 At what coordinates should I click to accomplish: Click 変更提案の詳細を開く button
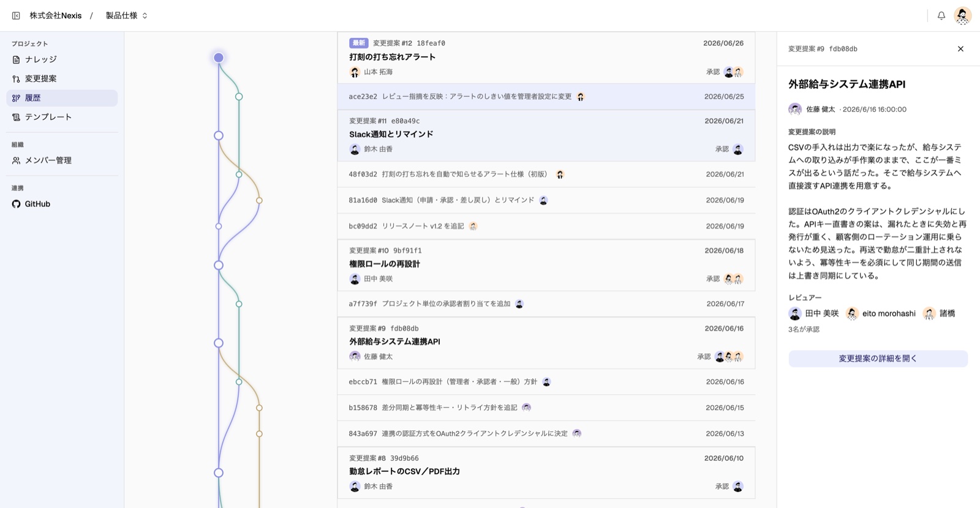pos(878,359)
